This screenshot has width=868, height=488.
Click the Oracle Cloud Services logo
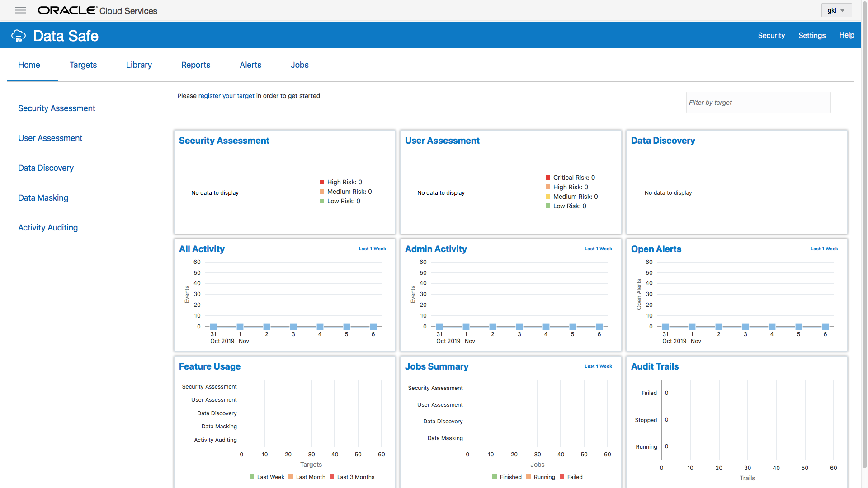coord(97,10)
